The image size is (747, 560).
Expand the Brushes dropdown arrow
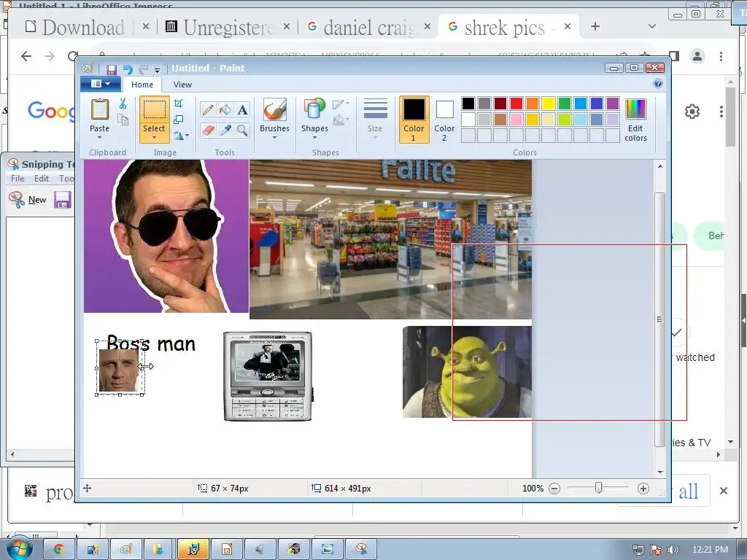tap(275, 138)
